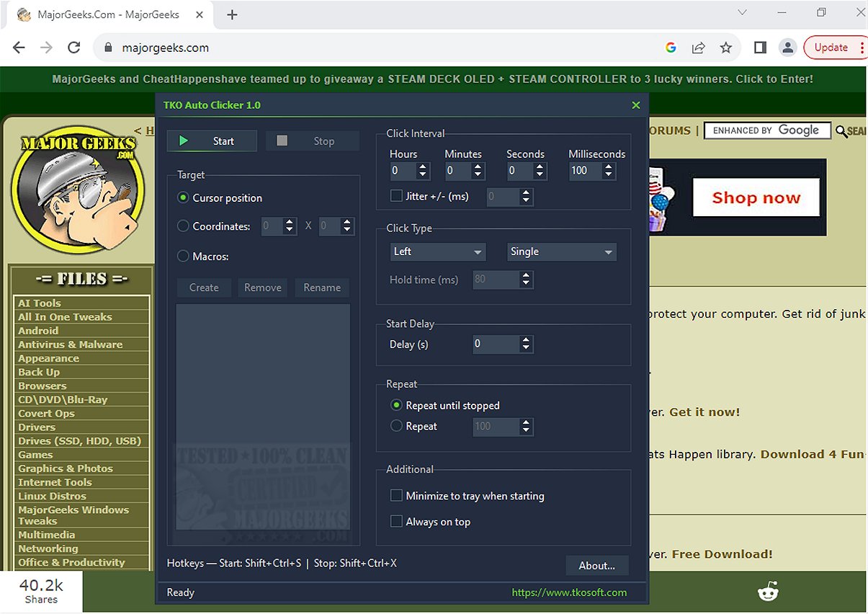Open the Networking category
Image resolution: width=868 pixels, height=614 pixels.
point(48,548)
